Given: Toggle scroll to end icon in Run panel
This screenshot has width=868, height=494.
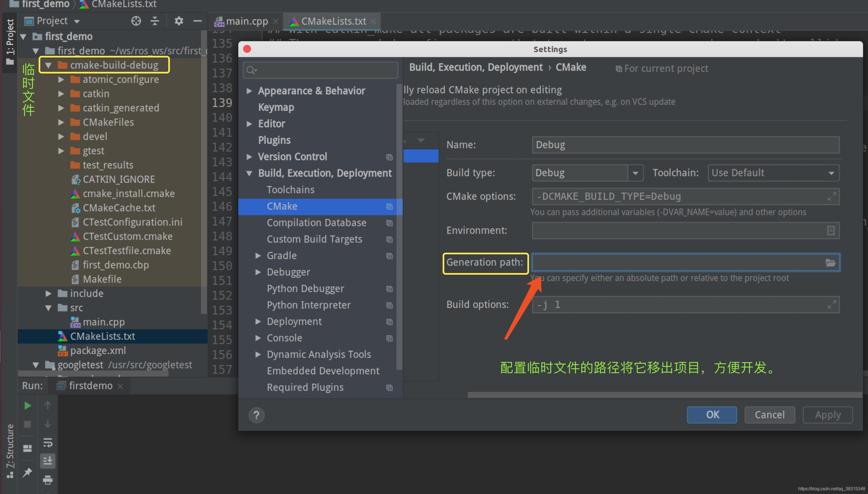Looking at the screenshot, I should point(47,461).
